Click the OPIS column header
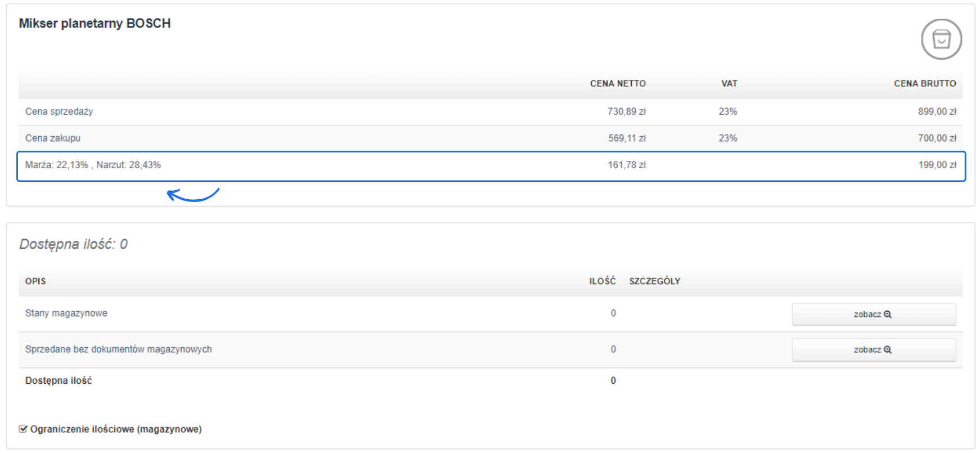The width and height of the screenshot is (980, 453). [35, 281]
